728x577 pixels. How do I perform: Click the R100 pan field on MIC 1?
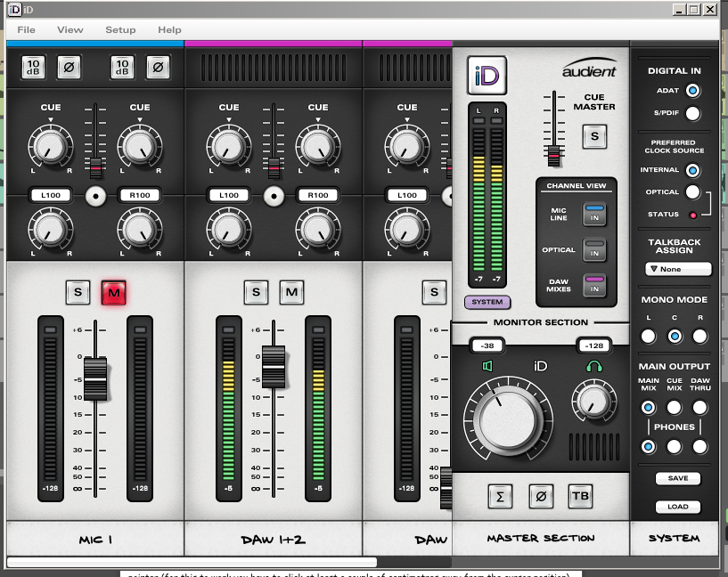pos(140,195)
